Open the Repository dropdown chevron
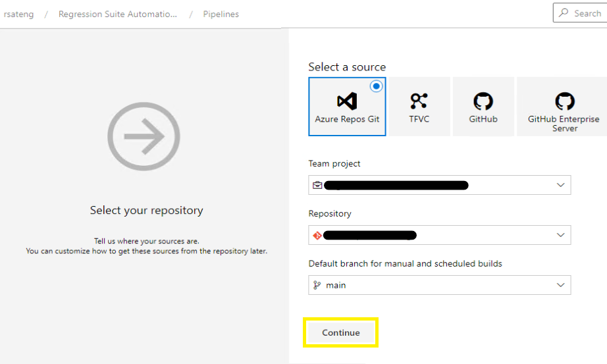Screen dimensions: 607x364 [x=560, y=235]
